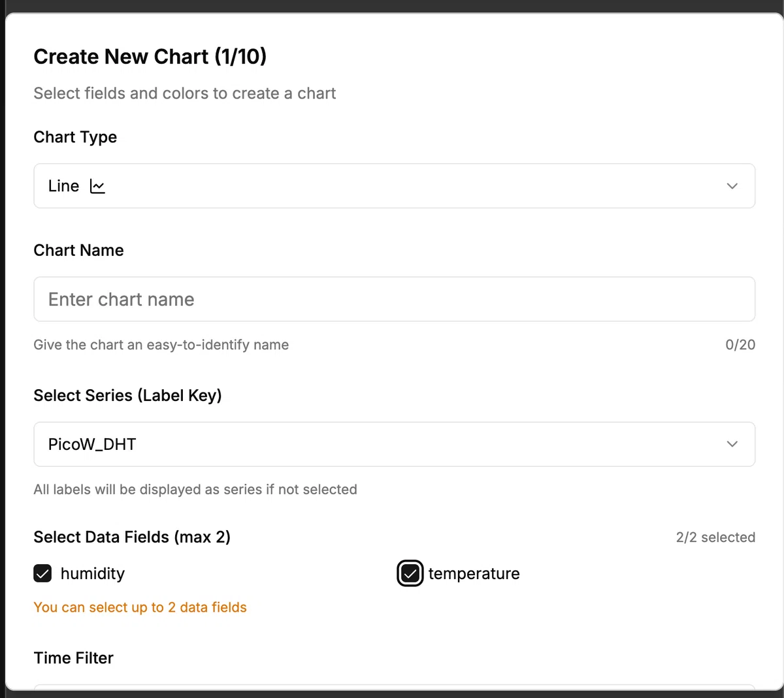Focus the Enter chart name field
Screen dimensions: 784x698
(x=394, y=299)
